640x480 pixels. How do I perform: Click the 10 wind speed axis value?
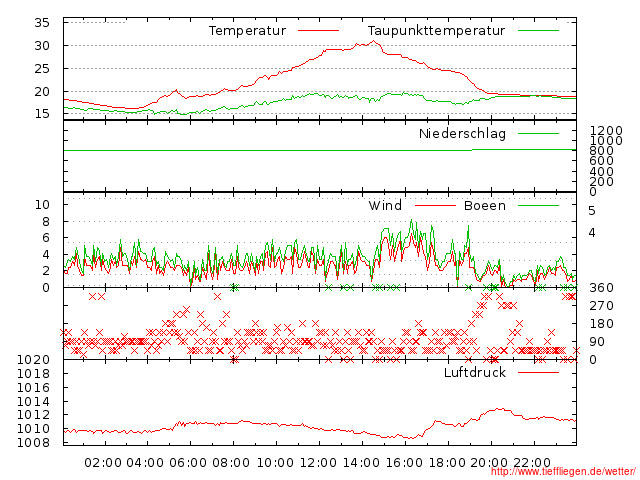coord(42,204)
